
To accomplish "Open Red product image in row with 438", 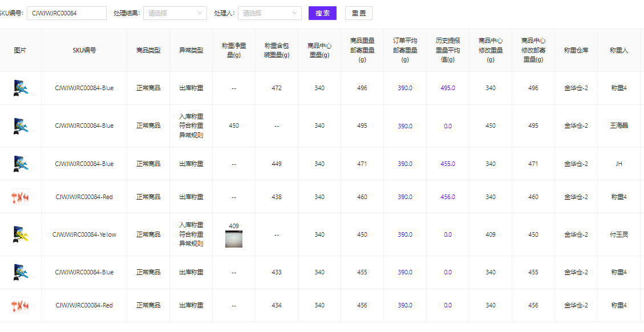I will click(x=20, y=197).
